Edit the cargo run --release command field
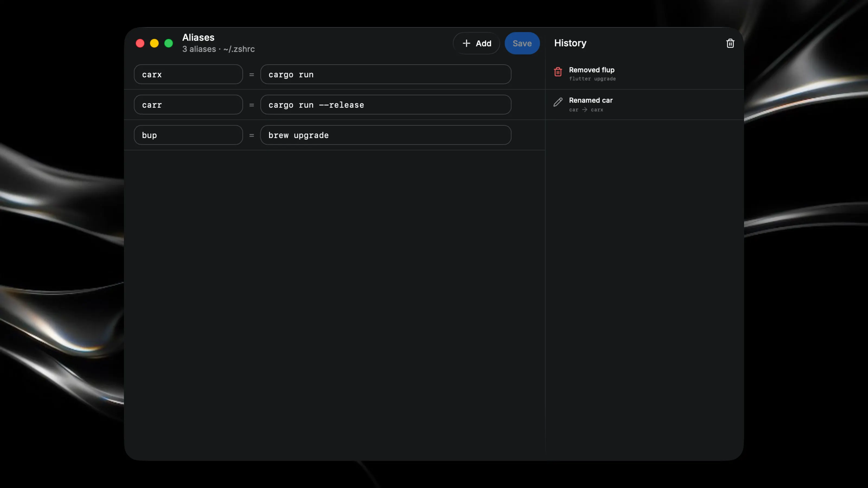The image size is (868, 488). (x=386, y=105)
